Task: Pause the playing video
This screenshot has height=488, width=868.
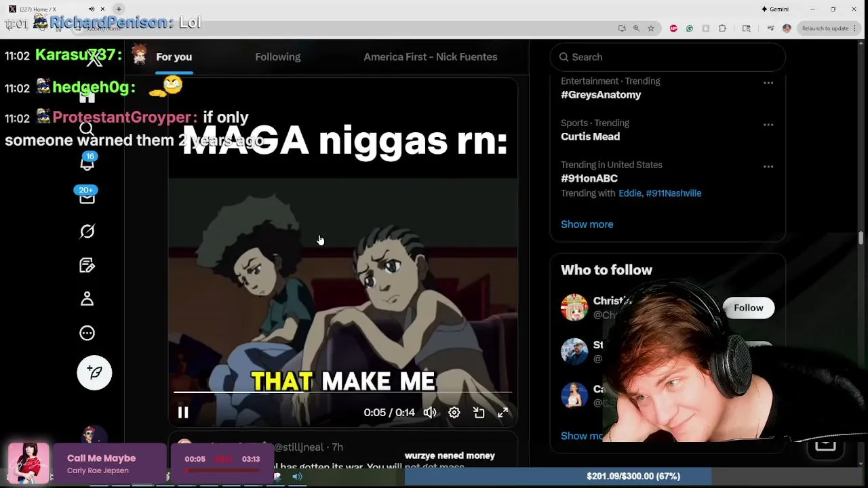Action: point(183,412)
